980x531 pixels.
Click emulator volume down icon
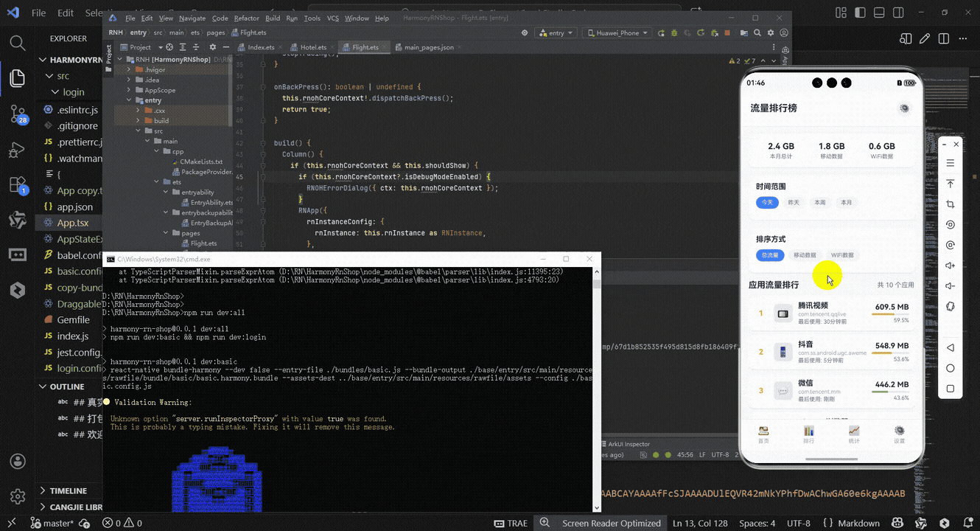pos(951,286)
